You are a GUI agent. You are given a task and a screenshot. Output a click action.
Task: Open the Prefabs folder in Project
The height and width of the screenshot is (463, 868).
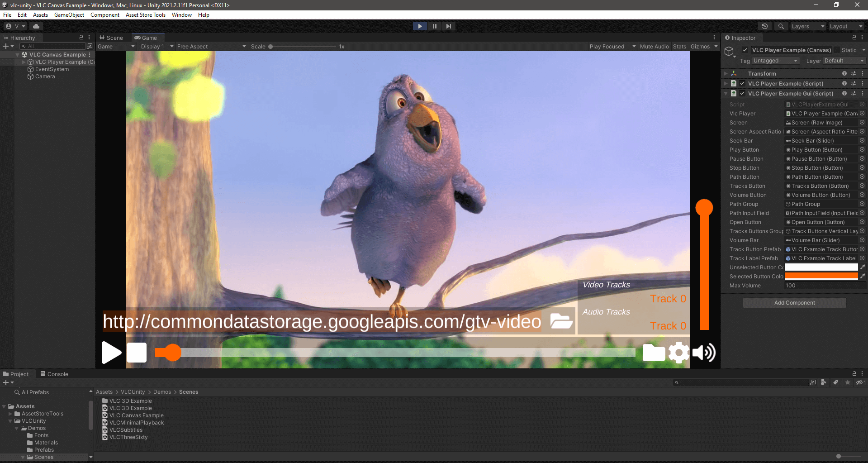point(44,450)
